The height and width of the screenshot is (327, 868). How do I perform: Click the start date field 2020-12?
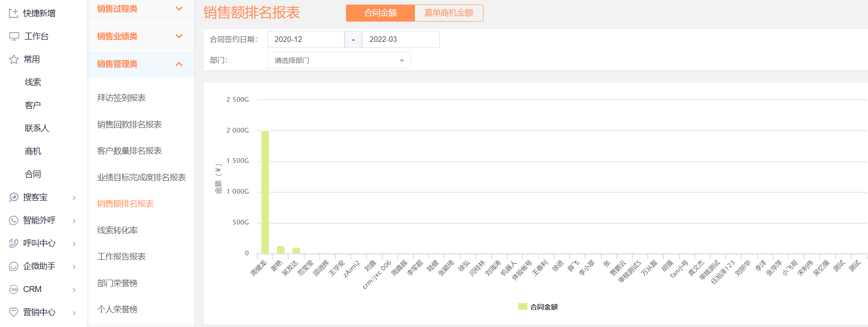click(x=306, y=40)
